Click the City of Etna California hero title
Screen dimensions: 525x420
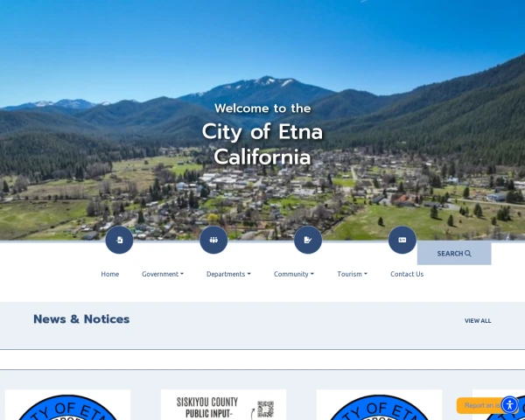(x=262, y=144)
